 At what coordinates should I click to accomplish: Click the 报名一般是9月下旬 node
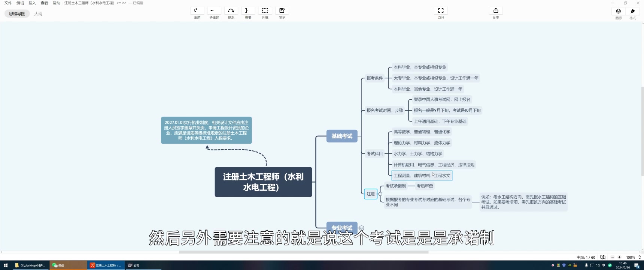(x=447, y=110)
